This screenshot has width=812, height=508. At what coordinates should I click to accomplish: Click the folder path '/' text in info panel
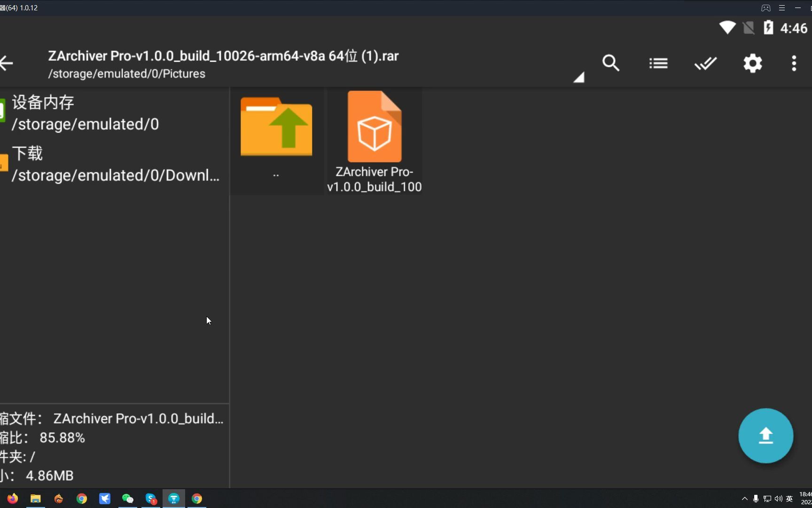coord(32,457)
